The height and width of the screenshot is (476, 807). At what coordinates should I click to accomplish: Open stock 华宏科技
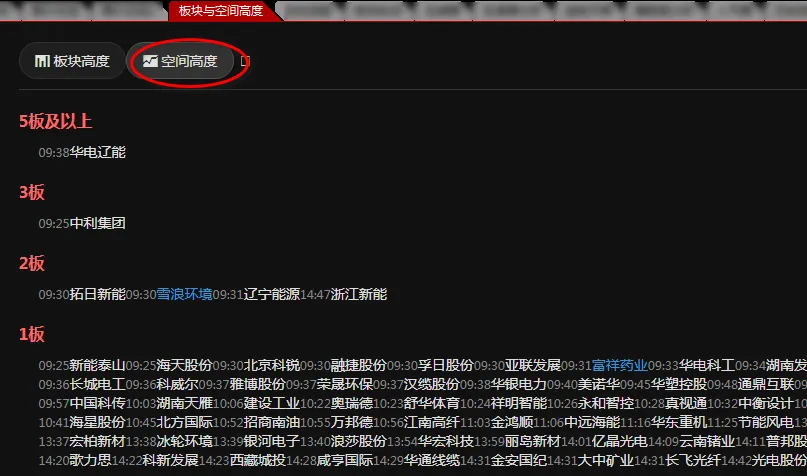[x=446, y=442]
